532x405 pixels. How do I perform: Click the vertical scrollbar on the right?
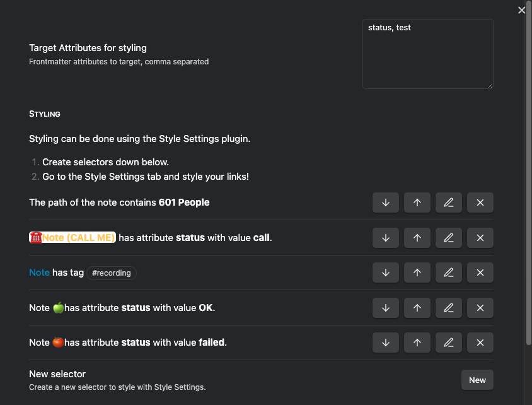(x=528, y=177)
